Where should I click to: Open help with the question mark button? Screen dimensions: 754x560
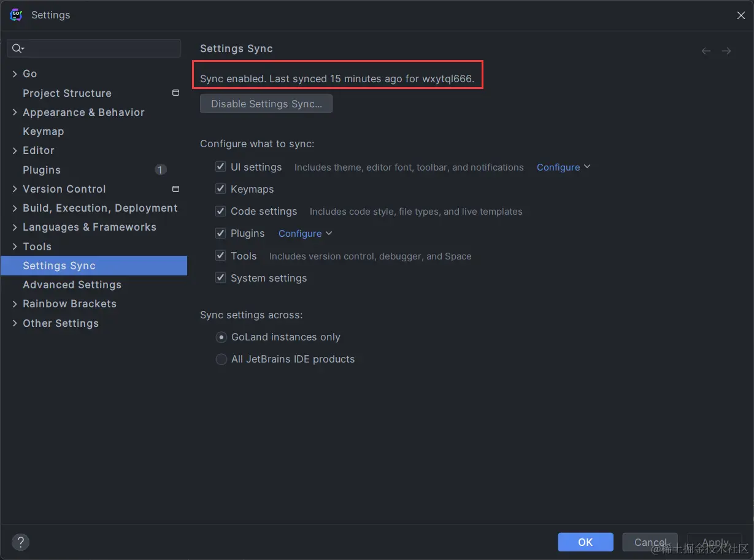click(x=21, y=542)
